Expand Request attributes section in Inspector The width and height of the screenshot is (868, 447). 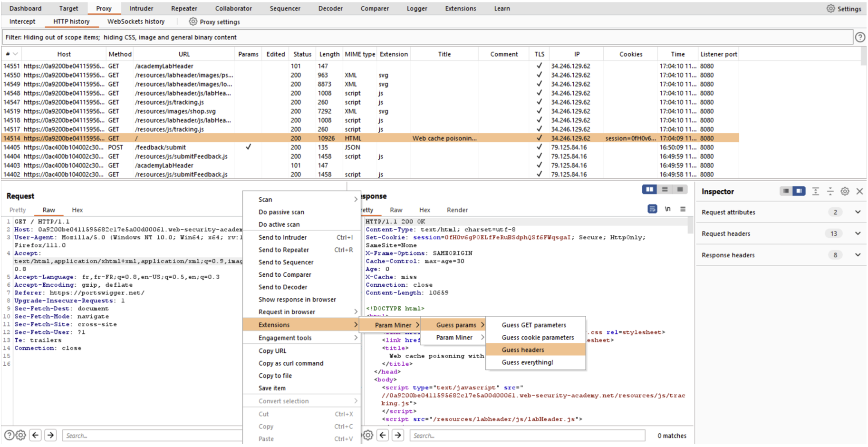click(x=858, y=212)
